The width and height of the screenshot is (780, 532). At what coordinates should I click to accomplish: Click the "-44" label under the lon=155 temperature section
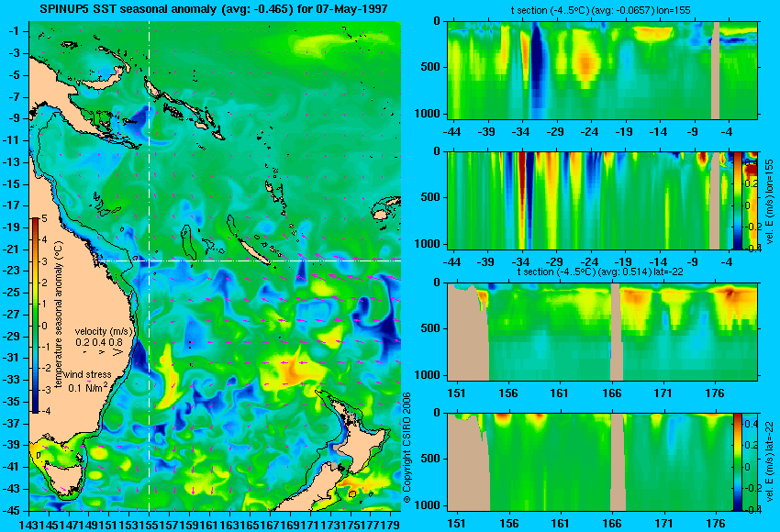point(451,132)
